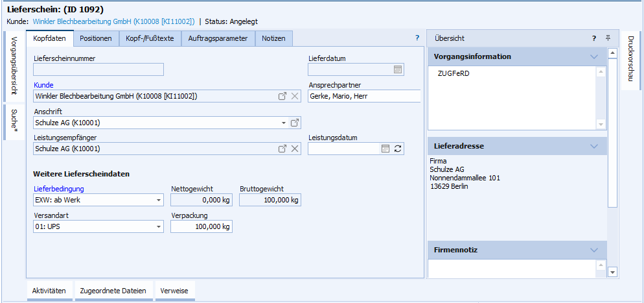644x303 pixels.
Task: Open calendar picker for Leistungsdatum
Action: point(385,149)
